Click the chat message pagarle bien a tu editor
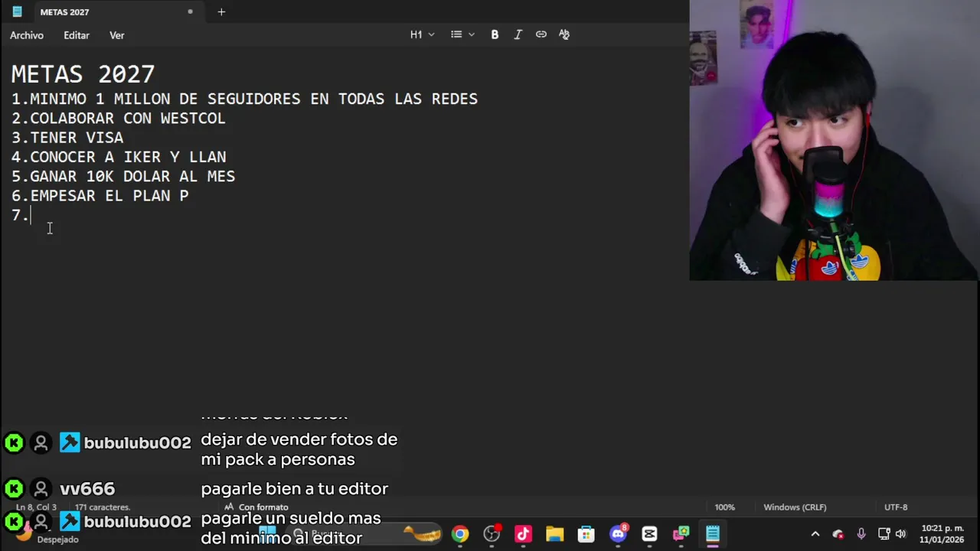This screenshot has width=980, height=551. pyautogui.click(x=295, y=489)
